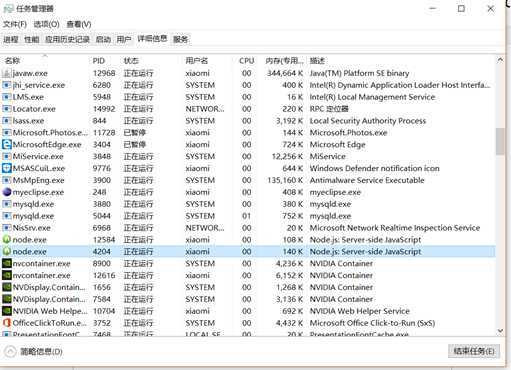The height and width of the screenshot is (370, 511).
Task: Select the MsMpEng.exe process name
Action: pyautogui.click(x=38, y=180)
